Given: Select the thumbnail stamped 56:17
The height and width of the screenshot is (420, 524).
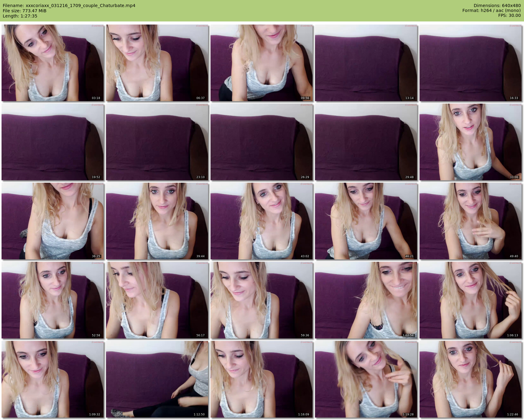Looking at the screenshot, I should pos(157,300).
